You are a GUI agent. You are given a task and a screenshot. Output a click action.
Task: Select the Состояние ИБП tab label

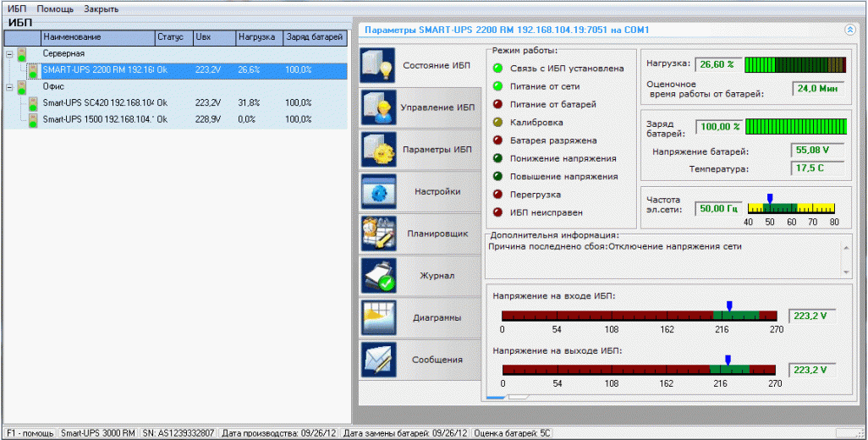pos(437,65)
